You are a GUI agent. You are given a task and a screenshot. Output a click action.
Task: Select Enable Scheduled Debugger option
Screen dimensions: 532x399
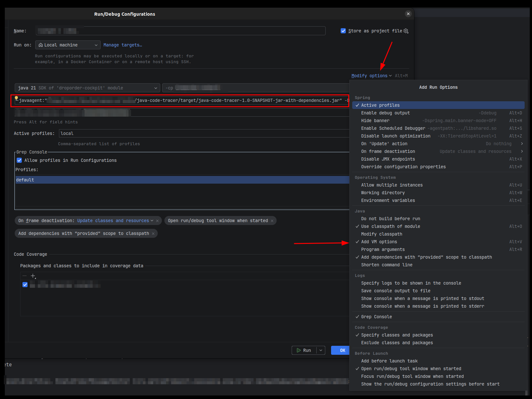[438, 128]
